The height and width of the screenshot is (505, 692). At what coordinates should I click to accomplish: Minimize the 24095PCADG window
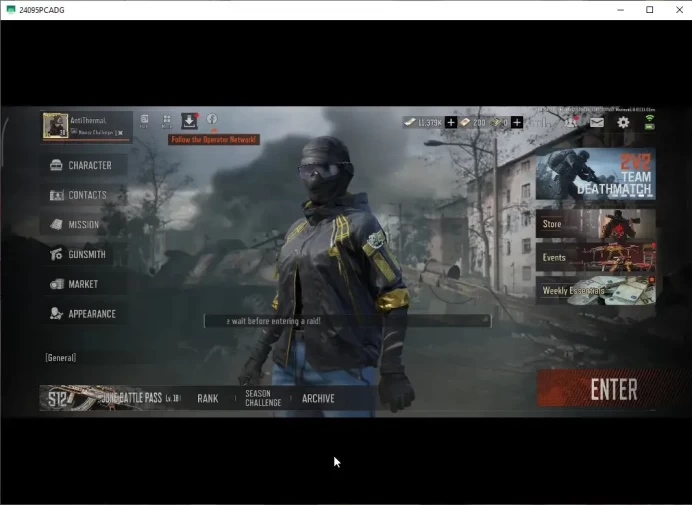point(621,10)
